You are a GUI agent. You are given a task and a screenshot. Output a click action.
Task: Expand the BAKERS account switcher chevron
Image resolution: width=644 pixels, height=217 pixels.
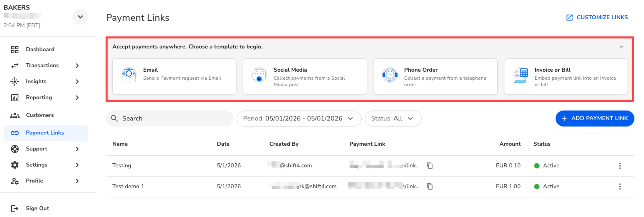pos(80,17)
